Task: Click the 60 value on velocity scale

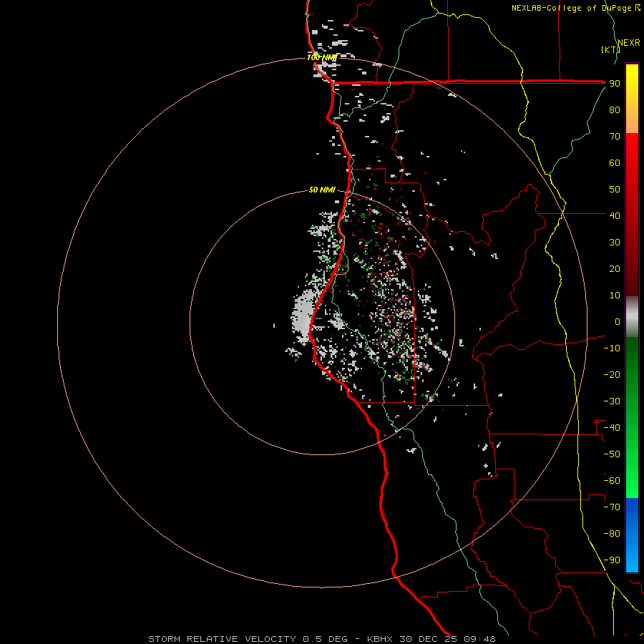Action: [x=615, y=163]
